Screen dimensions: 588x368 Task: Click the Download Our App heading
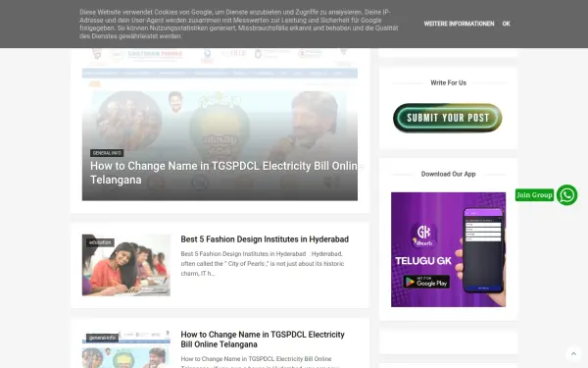pyautogui.click(x=448, y=175)
